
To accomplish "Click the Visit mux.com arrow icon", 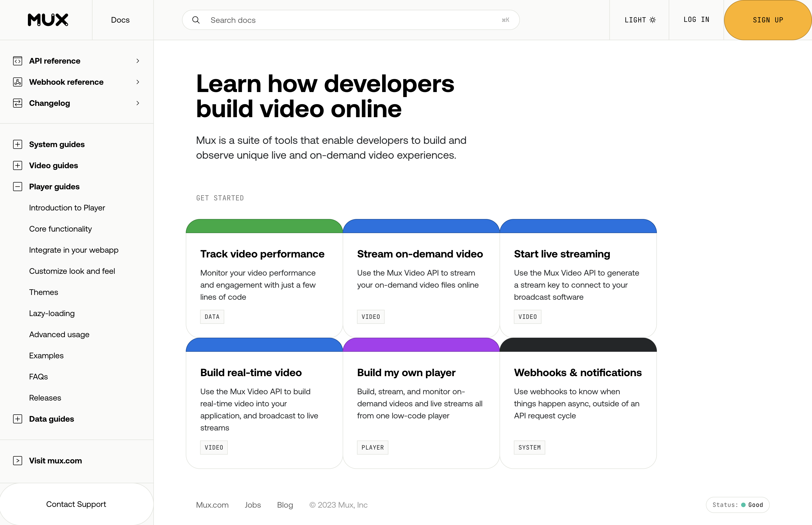I will [x=18, y=461].
